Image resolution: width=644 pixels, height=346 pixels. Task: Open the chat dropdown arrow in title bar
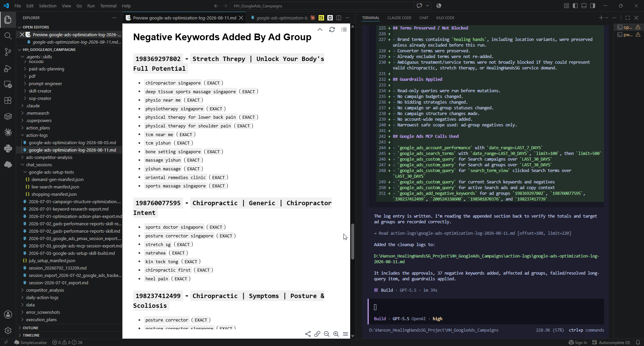pyautogui.click(x=427, y=6)
